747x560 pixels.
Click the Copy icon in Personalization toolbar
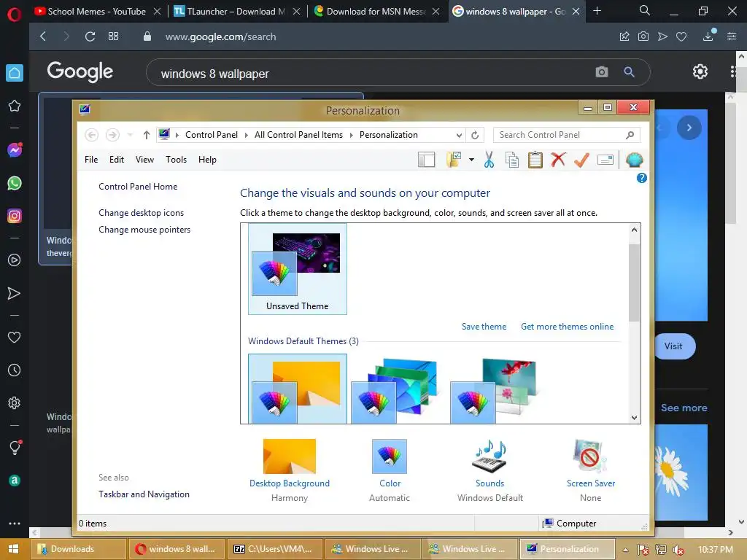[512, 160]
